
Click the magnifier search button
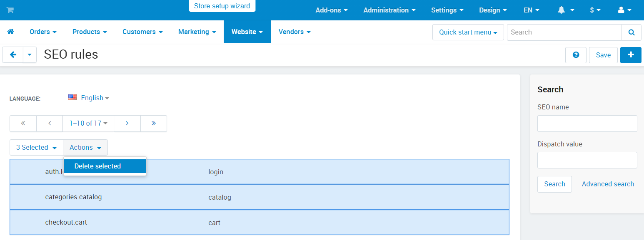632,32
